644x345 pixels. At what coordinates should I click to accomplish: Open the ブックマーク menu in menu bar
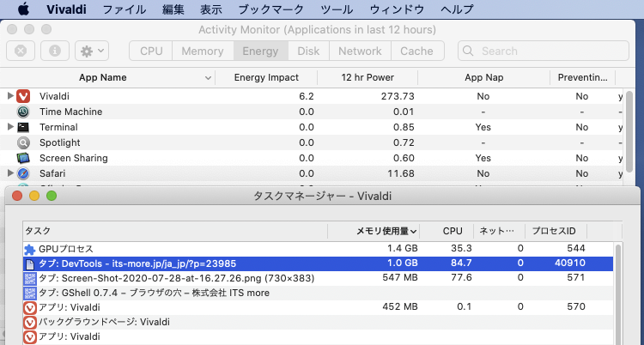point(272,9)
